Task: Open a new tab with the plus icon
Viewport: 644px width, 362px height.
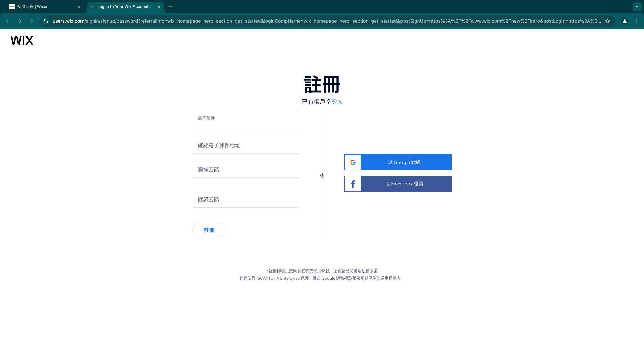Action: (171, 7)
